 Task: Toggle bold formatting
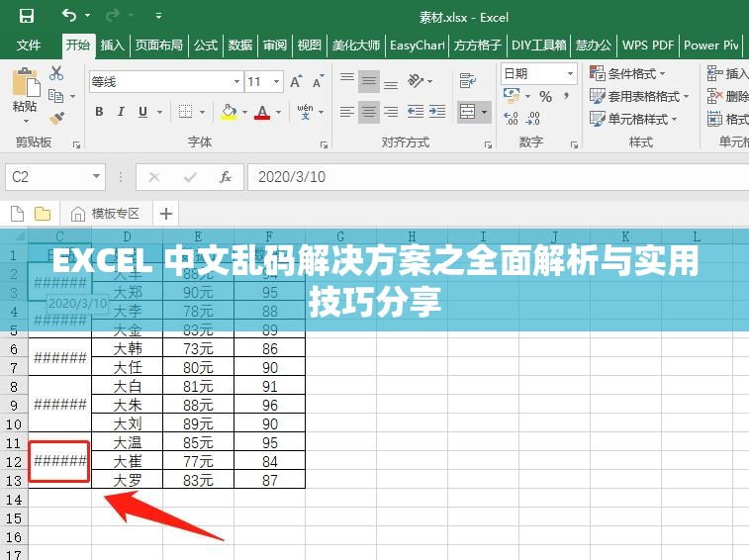(x=99, y=112)
